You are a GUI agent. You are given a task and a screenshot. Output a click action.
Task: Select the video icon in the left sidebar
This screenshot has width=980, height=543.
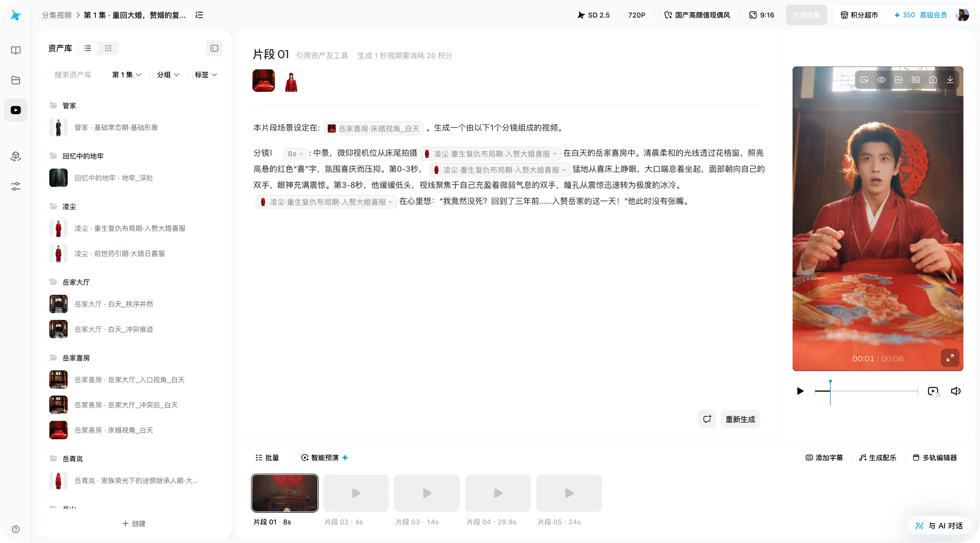[x=16, y=110]
